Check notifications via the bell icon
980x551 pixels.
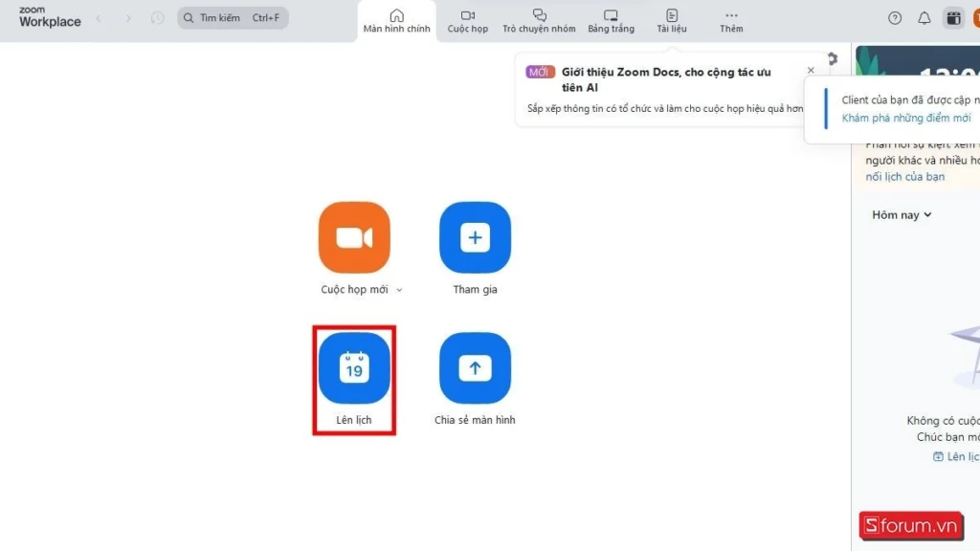922,17
